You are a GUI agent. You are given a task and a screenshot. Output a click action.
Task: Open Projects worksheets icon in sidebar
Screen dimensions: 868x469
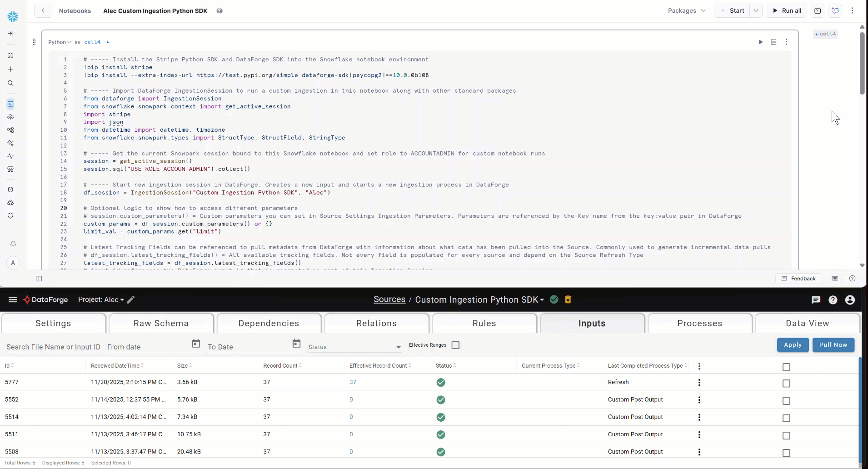10,104
